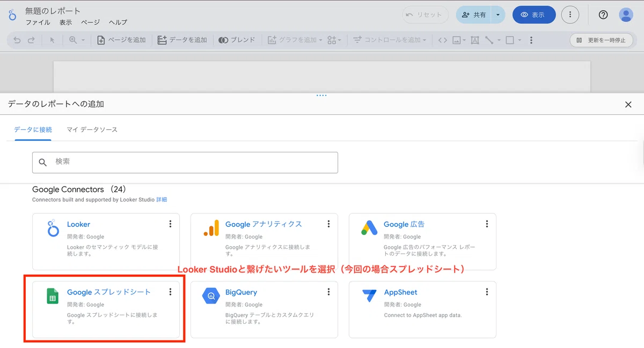Screen dimensions: 644x348
Task: Expand the zoom level dropdown arrow
Action: pos(83,40)
